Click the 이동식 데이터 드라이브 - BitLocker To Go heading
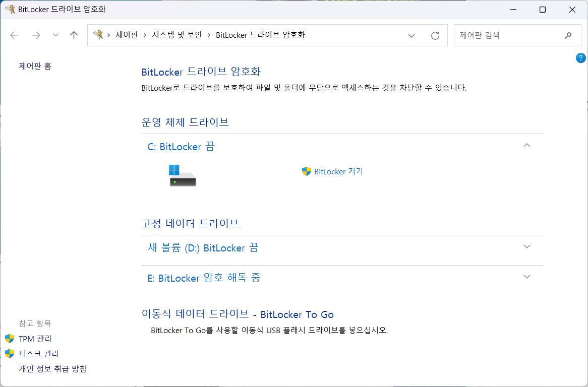 click(x=238, y=314)
